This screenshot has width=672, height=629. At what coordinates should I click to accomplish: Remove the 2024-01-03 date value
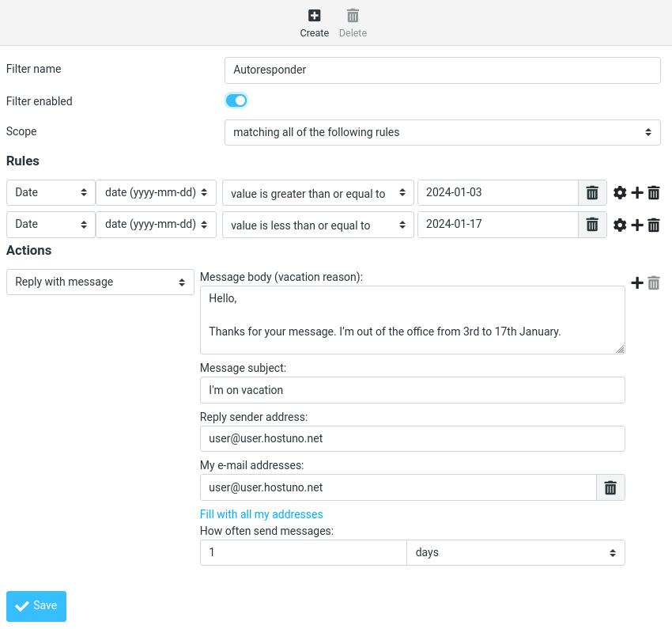[x=592, y=193]
